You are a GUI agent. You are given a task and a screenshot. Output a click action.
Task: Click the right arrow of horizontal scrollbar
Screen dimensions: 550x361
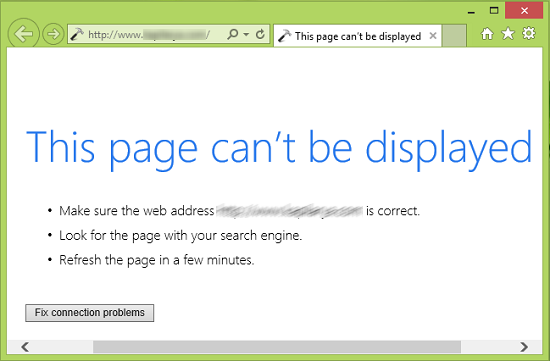[524, 347]
